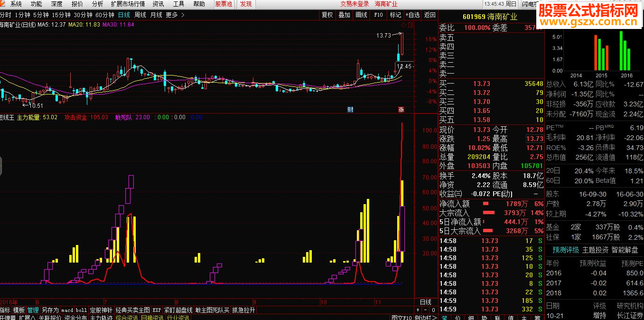The width and height of the screenshot is (644, 320).
Task: Open the 主题投资 tab
Action: (x=595, y=250)
